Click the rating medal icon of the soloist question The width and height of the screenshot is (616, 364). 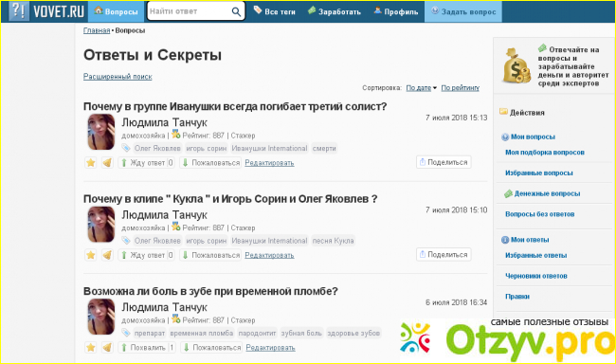tap(175, 135)
